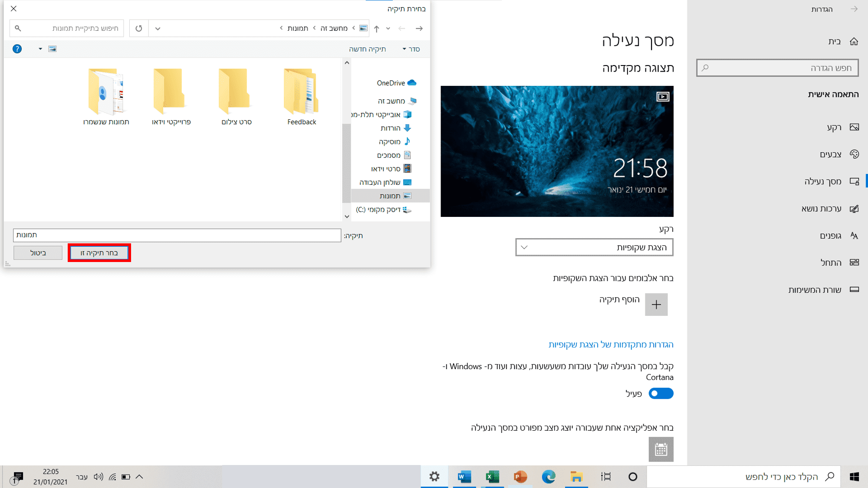The image size is (868, 488).
Task: Open שורת המשימות taskbar settings page
Action: pos(823,290)
